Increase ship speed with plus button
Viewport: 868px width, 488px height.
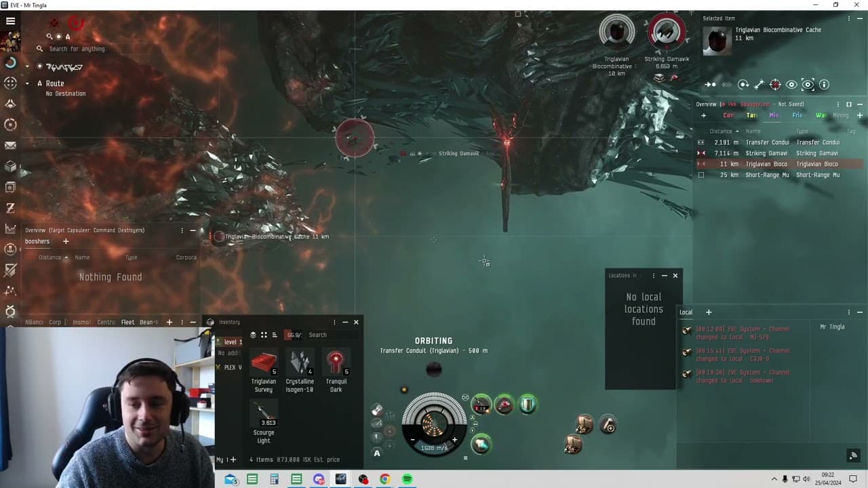click(454, 440)
